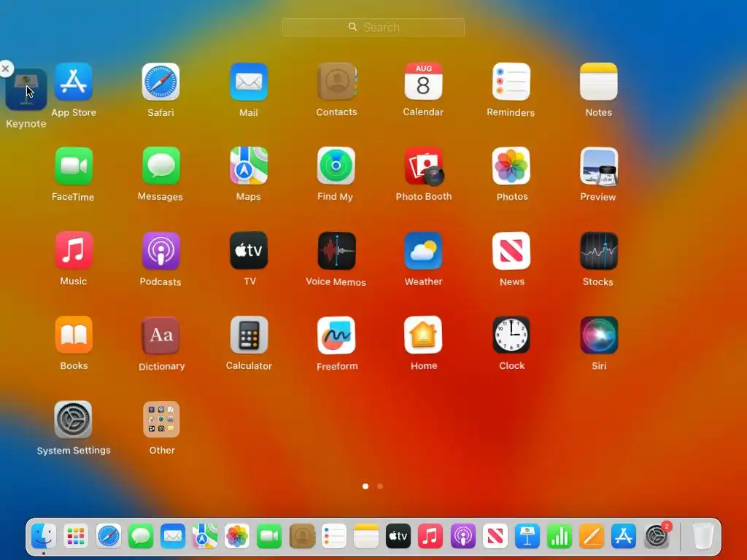The image size is (747, 560).
Task: Open Mail from the Dock
Action: pos(172,536)
